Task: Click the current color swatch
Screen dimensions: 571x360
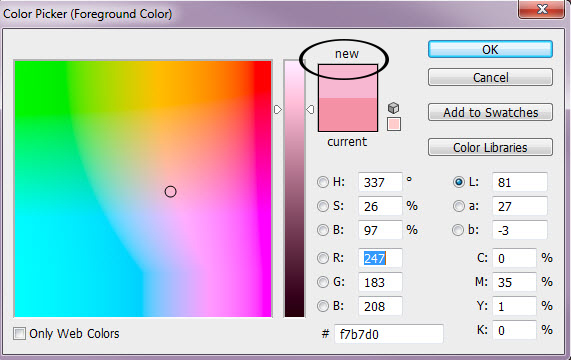Action: (x=348, y=115)
